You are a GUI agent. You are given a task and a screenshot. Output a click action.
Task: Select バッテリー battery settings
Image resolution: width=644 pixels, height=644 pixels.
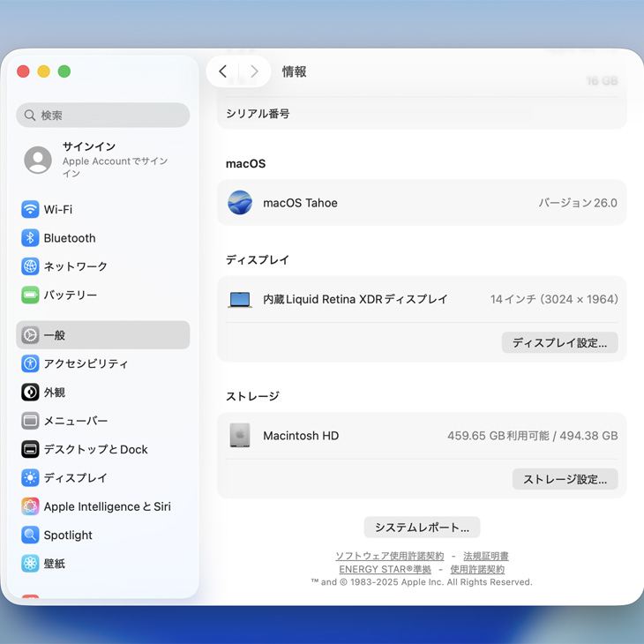pos(70,295)
